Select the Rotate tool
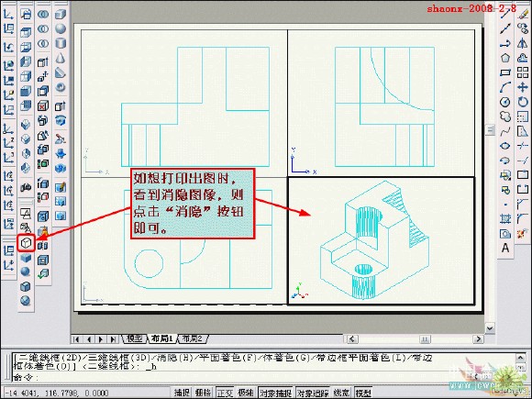Screen dimensions: 532x399 tap(523, 102)
